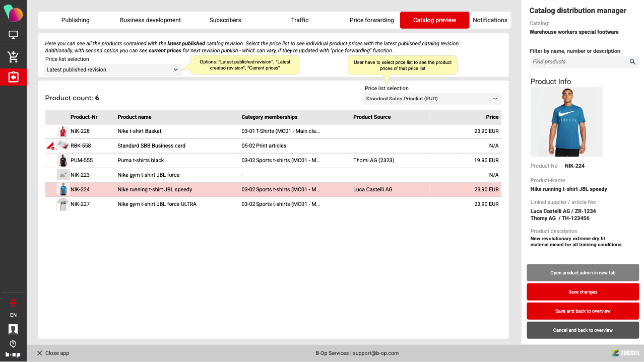
Task: Open the help question mark icon
Action: click(13, 344)
